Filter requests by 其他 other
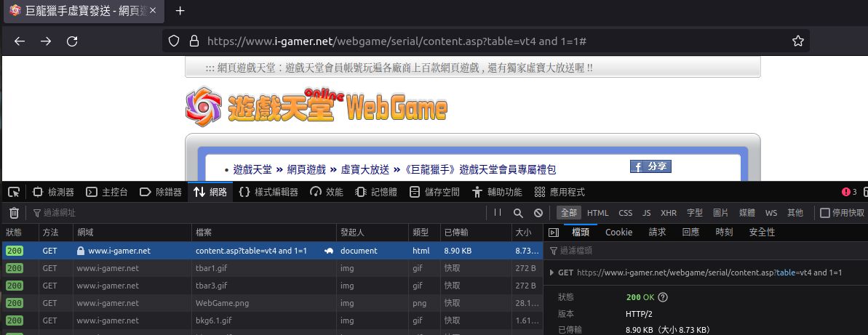868x335 pixels. [795, 213]
